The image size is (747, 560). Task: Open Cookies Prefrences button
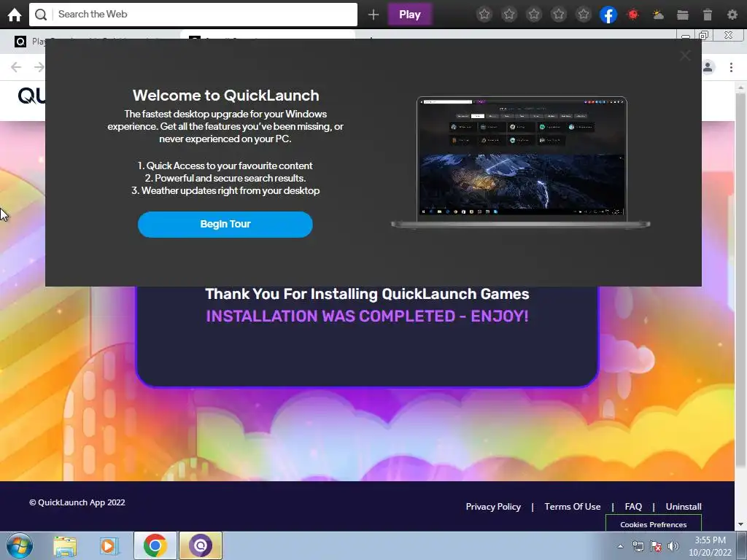[x=654, y=524]
